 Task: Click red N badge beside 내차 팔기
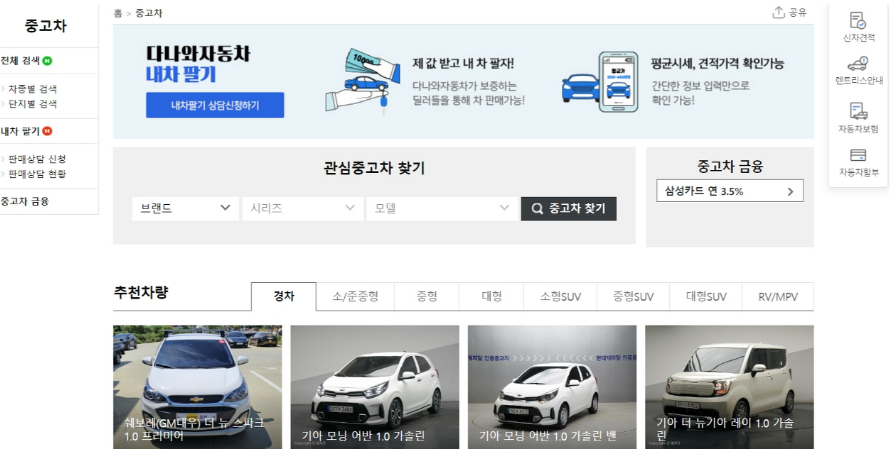47,131
